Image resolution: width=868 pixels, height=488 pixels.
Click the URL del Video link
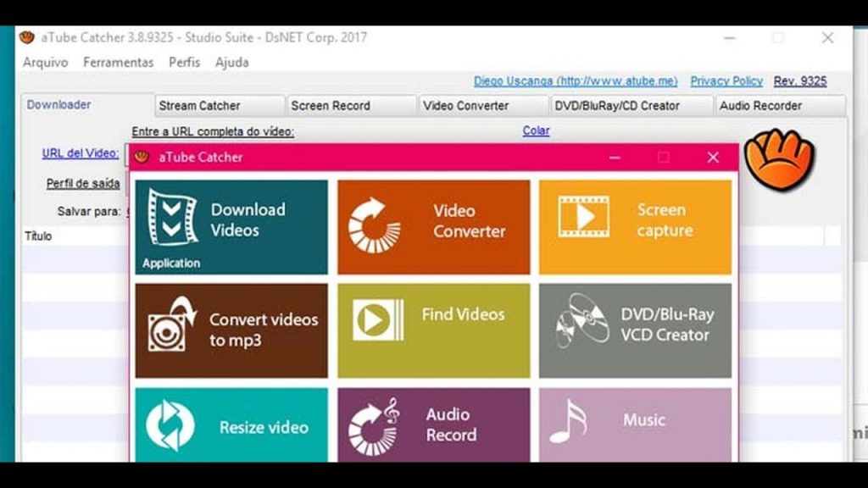[81, 153]
